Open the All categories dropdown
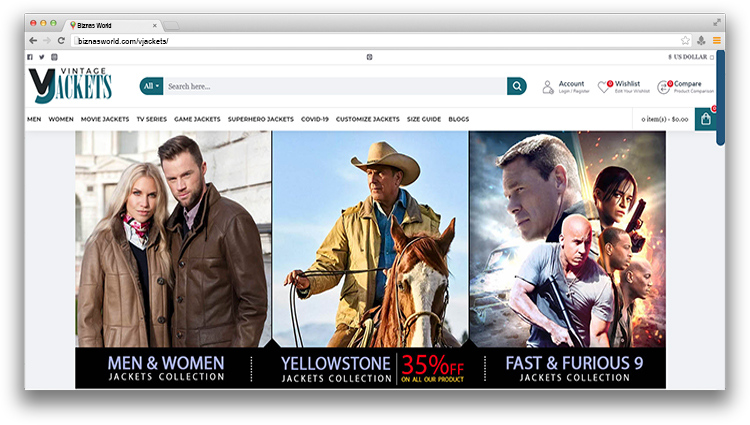The width and height of the screenshot is (750, 425). (x=151, y=86)
